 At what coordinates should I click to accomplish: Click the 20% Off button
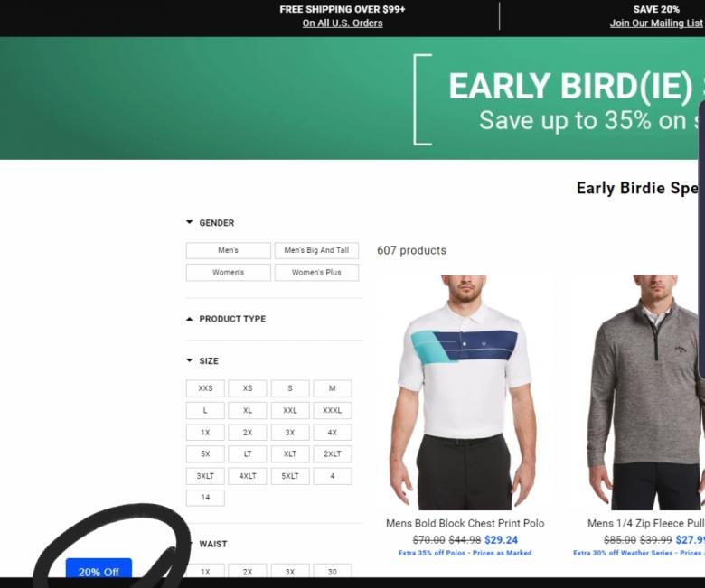(99, 568)
